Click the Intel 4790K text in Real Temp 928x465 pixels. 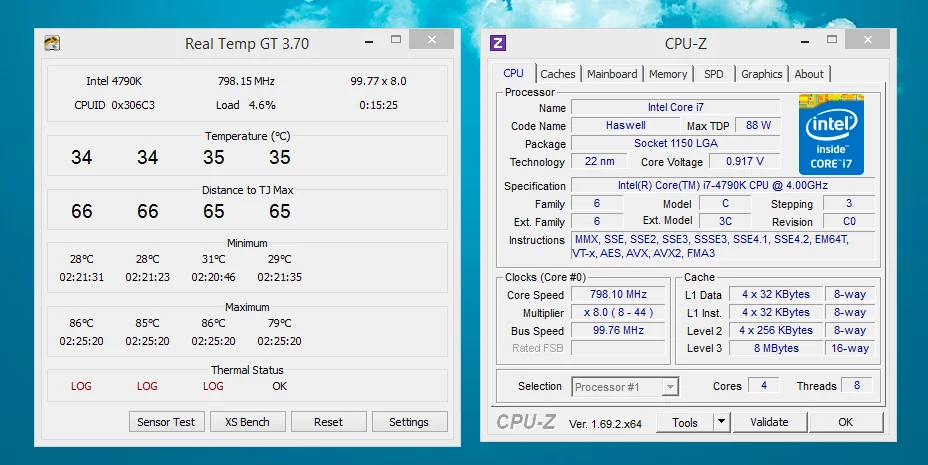[114, 81]
